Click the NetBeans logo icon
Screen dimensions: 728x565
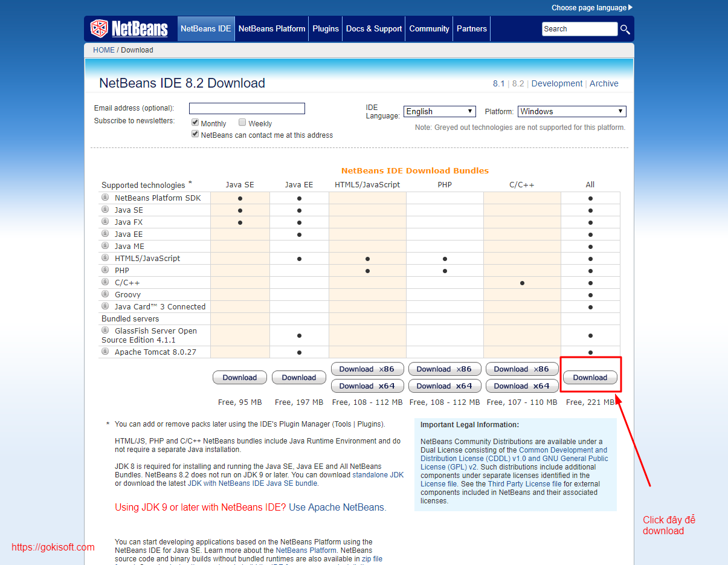pyautogui.click(x=99, y=28)
